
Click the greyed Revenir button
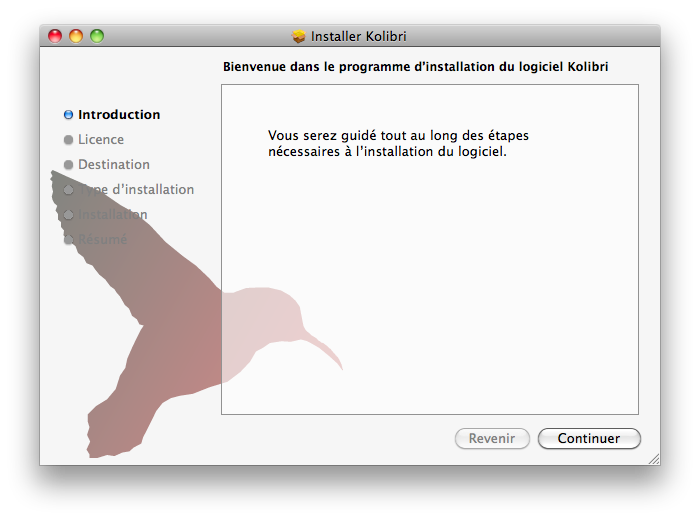(492, 438)
